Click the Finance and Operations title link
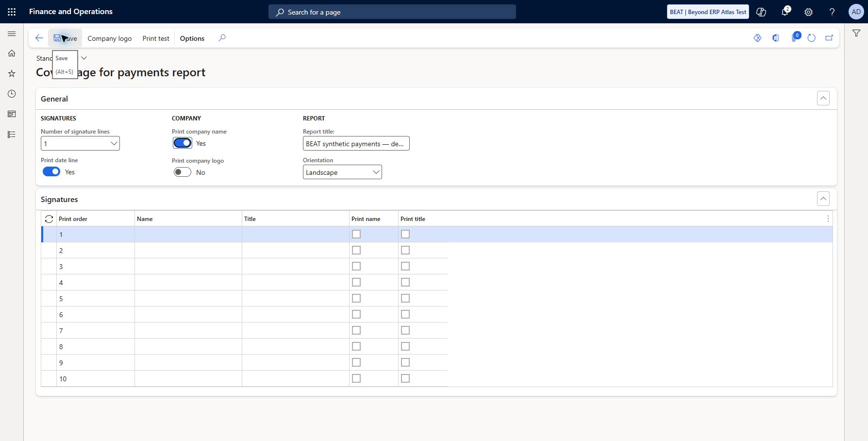The height and width of the screenshot is (441, 868). click(71, 12)
